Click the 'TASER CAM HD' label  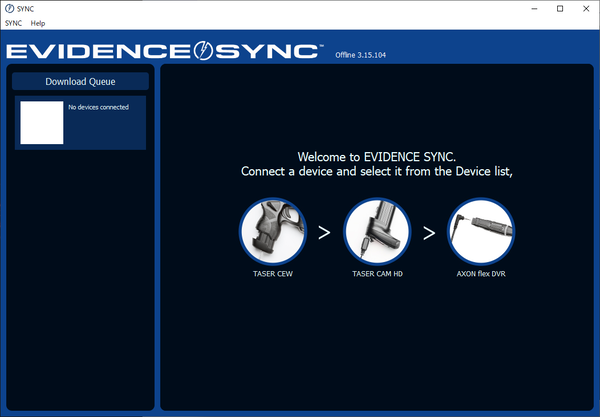pyautogui.click(x=377, y=274)
